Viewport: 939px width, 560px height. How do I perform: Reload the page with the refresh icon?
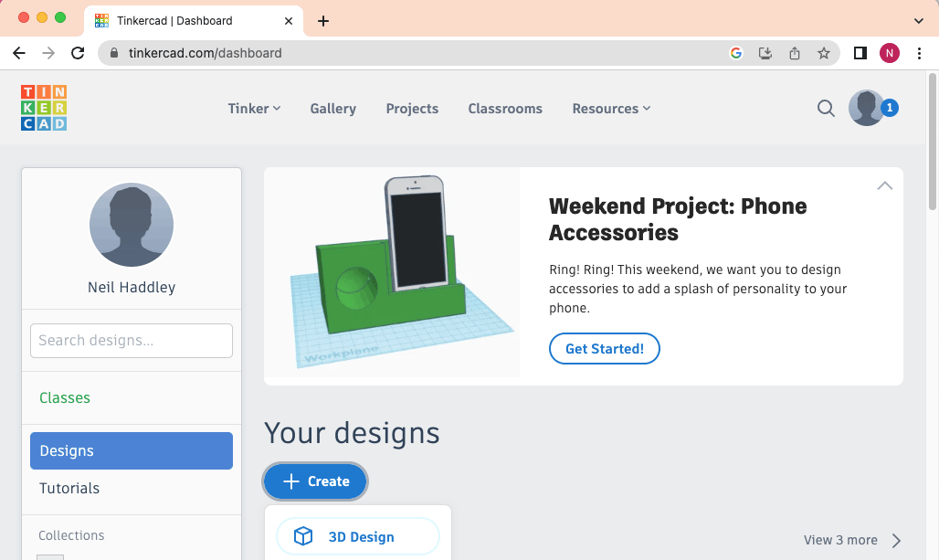pos(79,53)
